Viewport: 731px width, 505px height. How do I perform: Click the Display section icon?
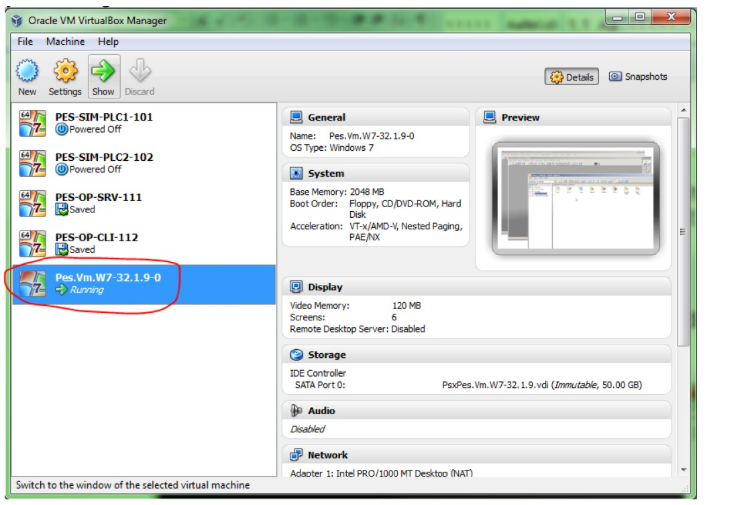click(x=297, y=287)
